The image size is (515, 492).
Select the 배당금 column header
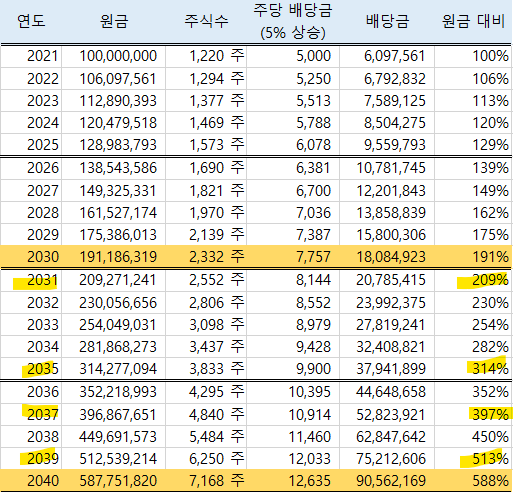pyautogui.click(x=387, y=21)
